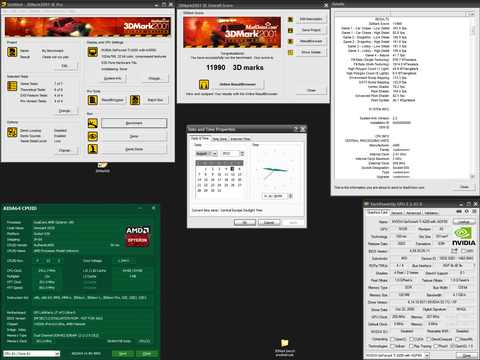Click the Bus Interface question mark icon
480x360 pixels.
474,265
